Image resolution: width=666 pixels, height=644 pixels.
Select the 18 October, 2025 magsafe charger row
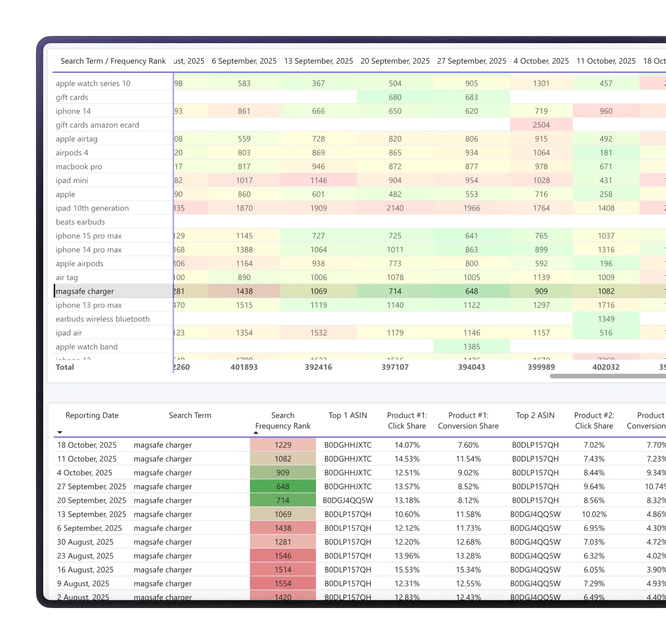(x=359, y=445)
